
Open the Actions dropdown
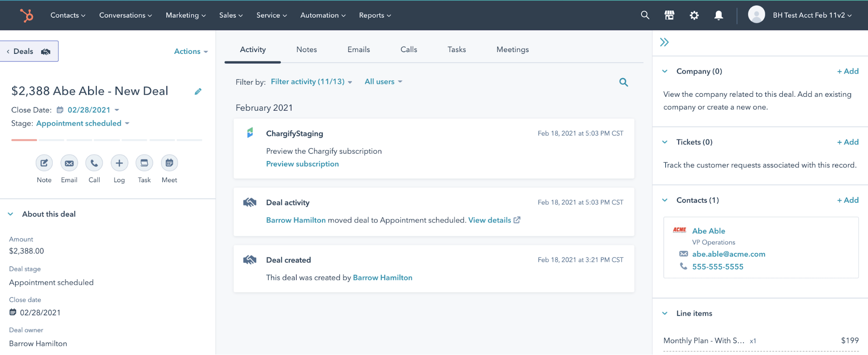click(191, 51)
